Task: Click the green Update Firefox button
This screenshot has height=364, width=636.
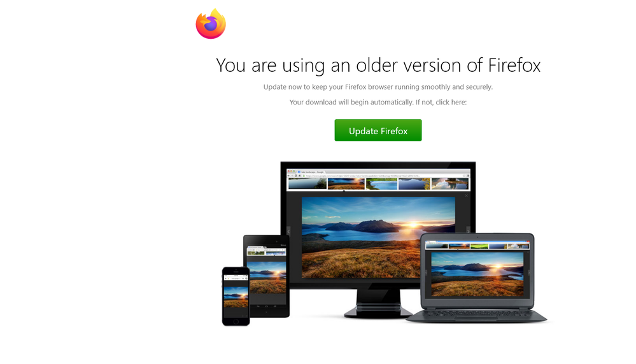Action: click(x=378, y=130)
